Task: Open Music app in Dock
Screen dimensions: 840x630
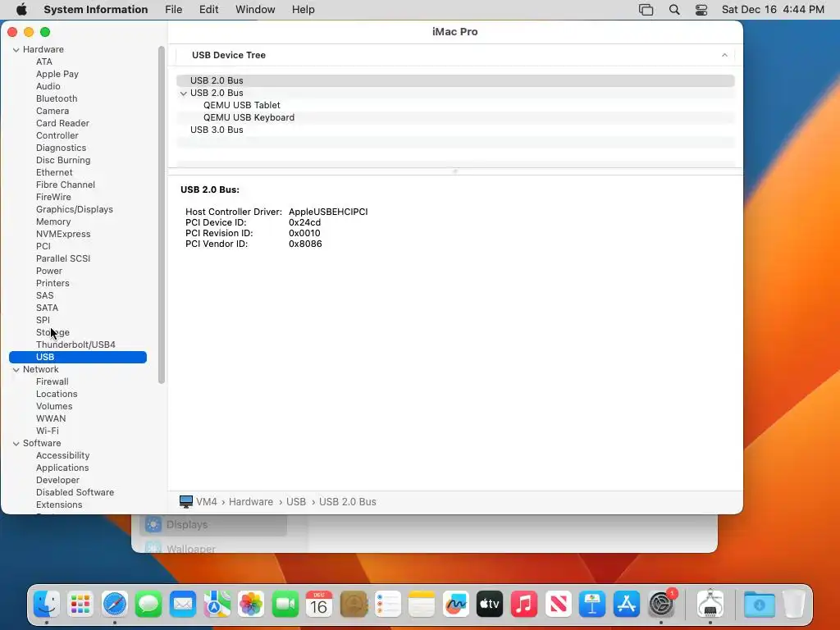Action: coord(524,605)
